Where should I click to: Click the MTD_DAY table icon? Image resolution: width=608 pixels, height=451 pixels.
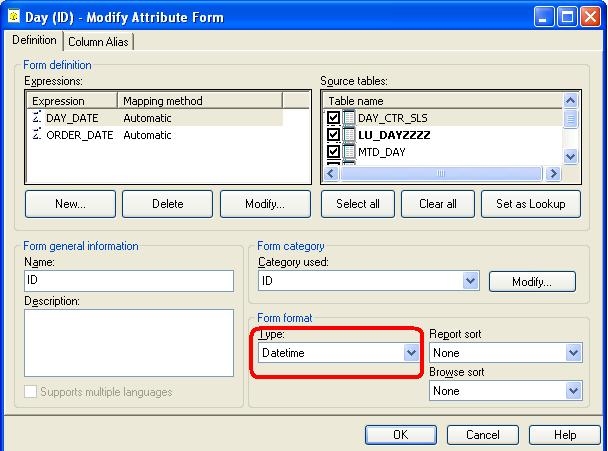coord(349,152)
